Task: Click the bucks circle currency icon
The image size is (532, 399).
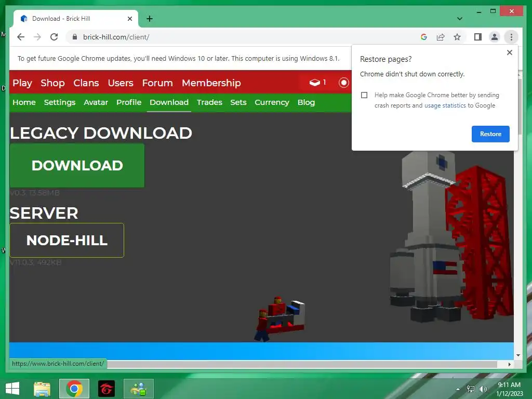Action: coord(343,83)
